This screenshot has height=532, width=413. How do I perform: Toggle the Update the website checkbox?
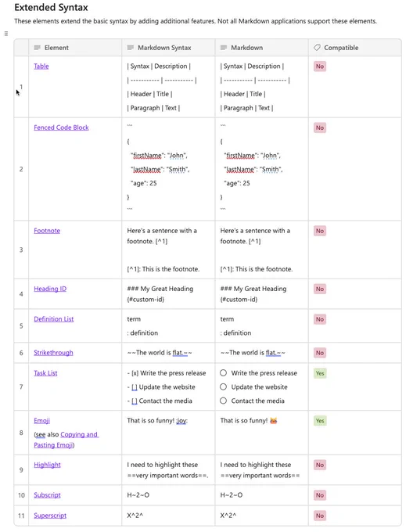click(x=223, y=386)
